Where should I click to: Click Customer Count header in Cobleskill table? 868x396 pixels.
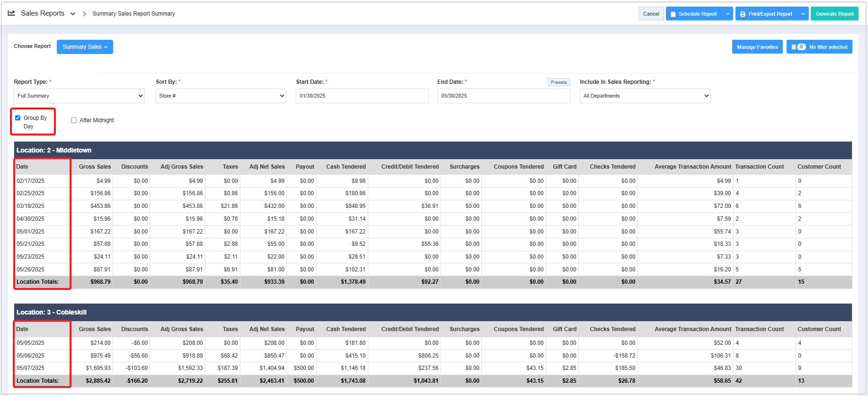[x=819, y=329]
